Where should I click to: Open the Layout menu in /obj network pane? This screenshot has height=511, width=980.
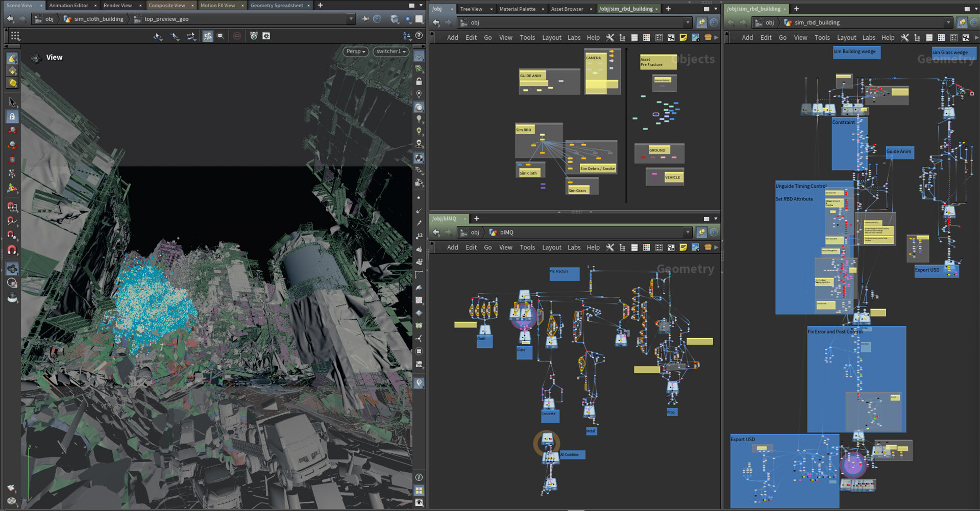point(551,38)
